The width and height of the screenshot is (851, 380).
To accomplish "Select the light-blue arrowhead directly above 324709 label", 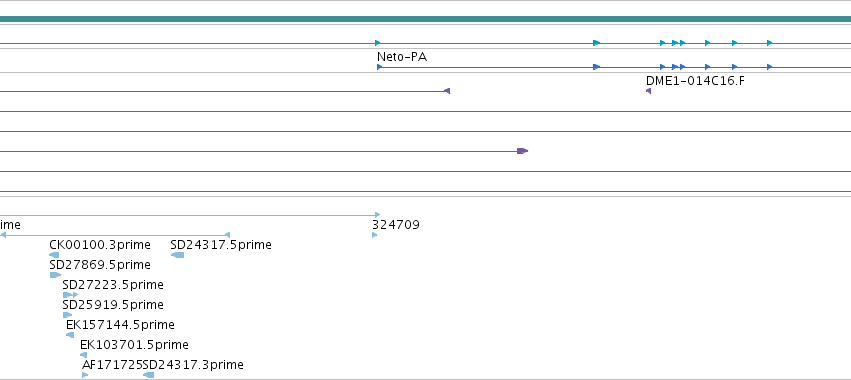I will [x=377, y=215].
